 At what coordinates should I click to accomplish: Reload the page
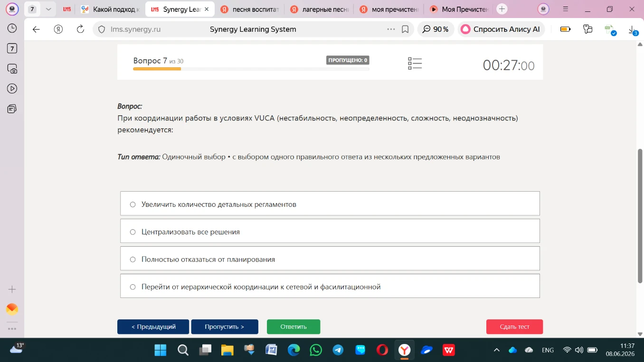(80, 29)
